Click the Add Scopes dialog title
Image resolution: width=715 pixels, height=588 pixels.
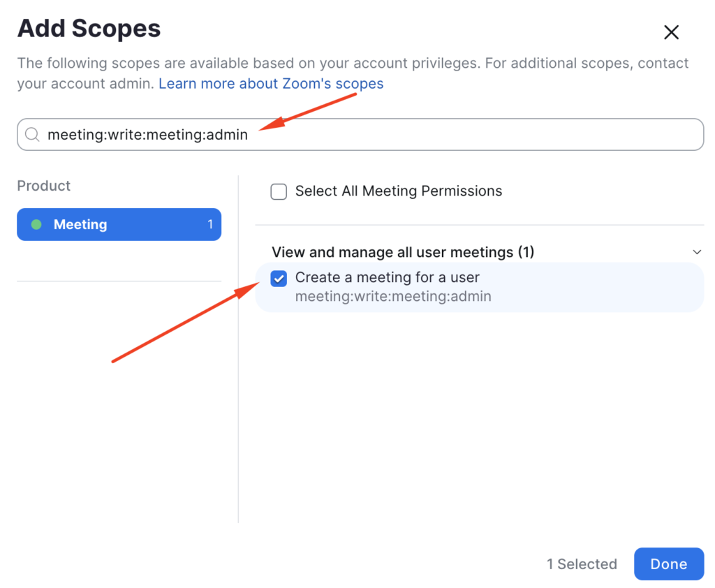(89, 29)
